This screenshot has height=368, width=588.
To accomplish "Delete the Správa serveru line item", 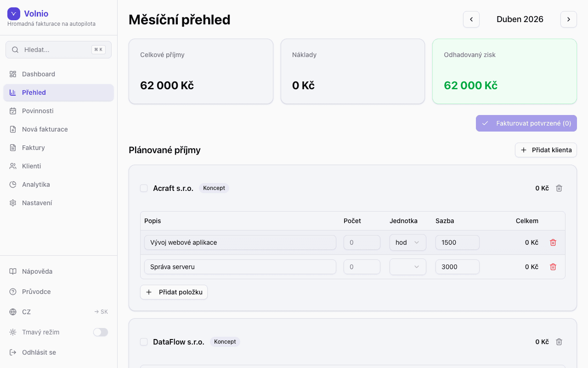I will (x=553, y=266).
